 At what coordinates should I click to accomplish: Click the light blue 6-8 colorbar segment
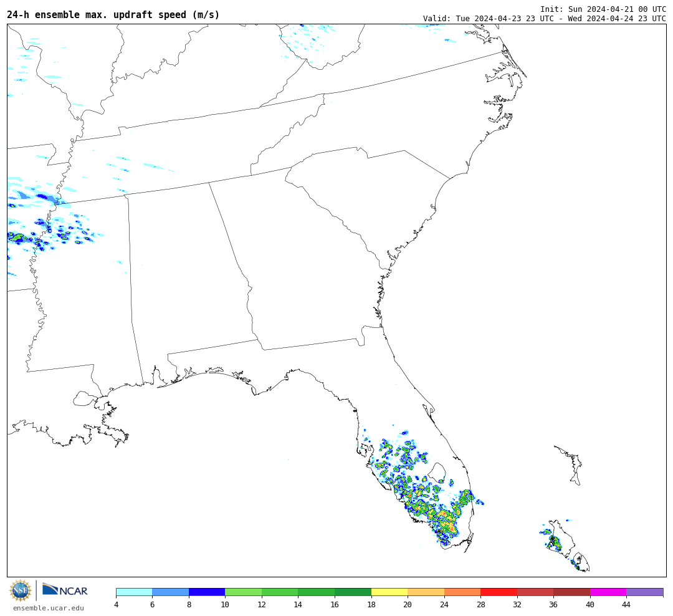(x=170, y=592)
